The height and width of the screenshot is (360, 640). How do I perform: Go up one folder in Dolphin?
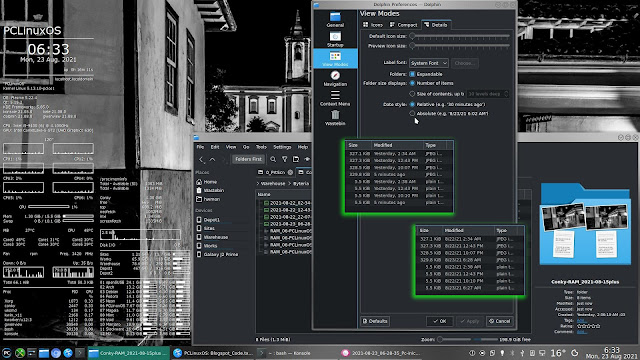pyautogui.click(x=212, y=159)
